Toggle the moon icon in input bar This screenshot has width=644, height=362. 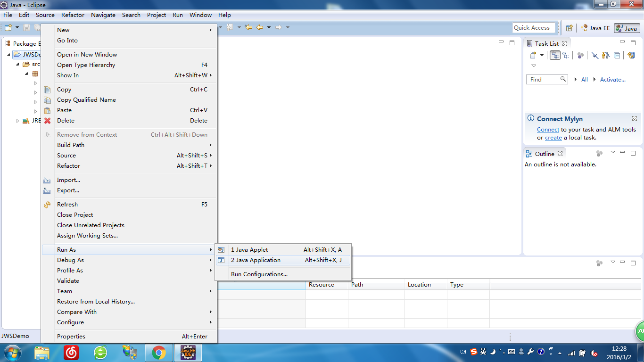point(492,352)
